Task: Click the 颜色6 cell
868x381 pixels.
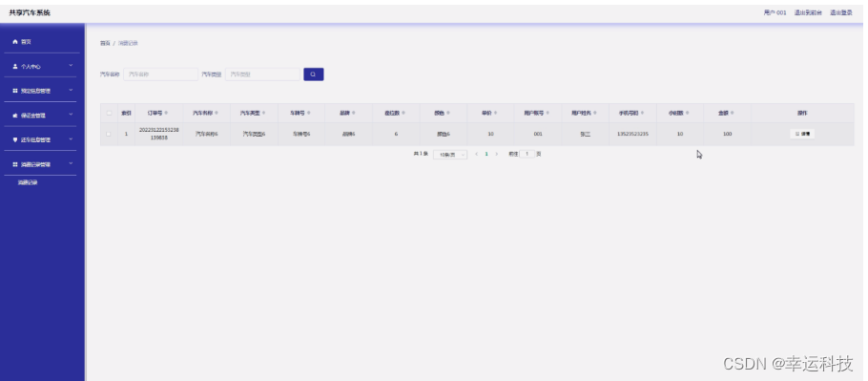Action: [444, 134]
